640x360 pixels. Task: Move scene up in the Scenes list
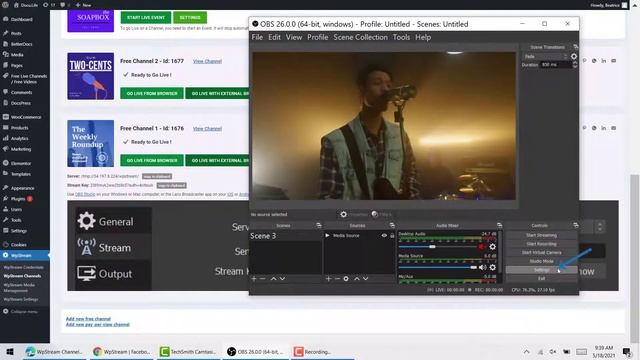coord(273,279)
